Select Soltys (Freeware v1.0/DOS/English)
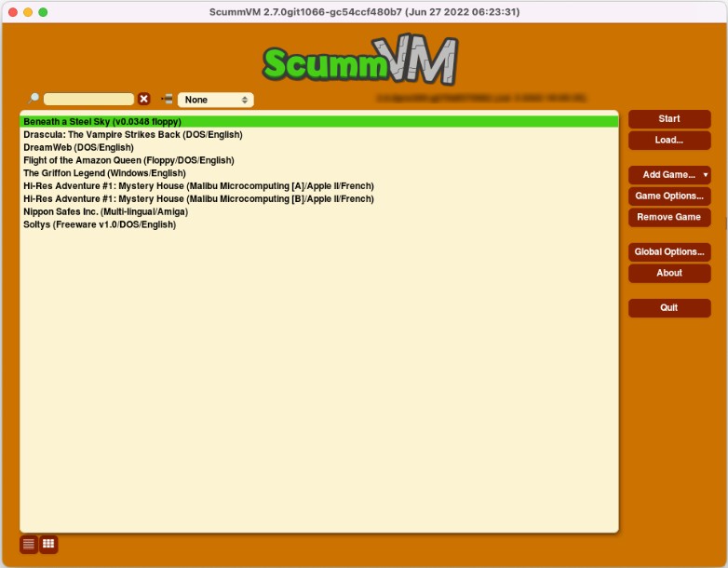728x568 pixels. click(x=319, y=224)
